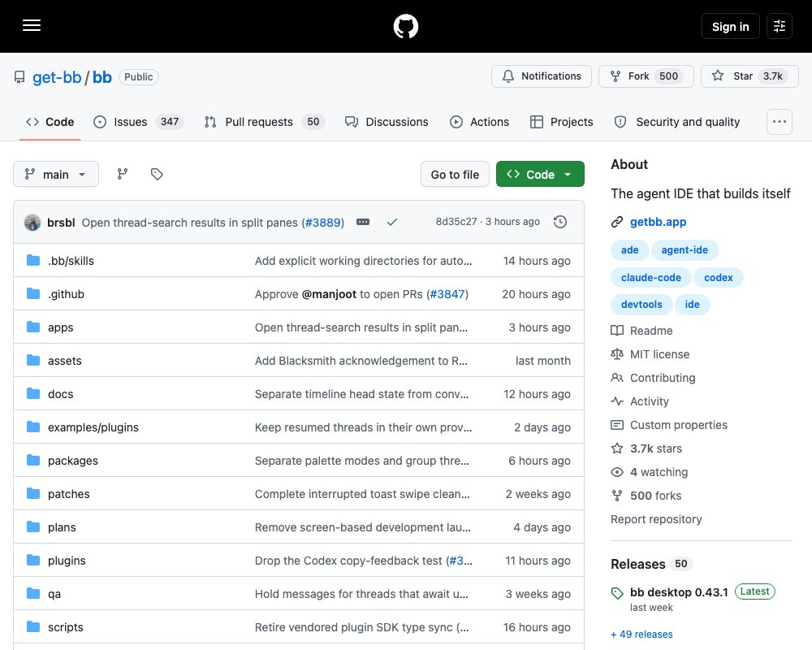Open the patches folder
The height and width of the screenshot is (650, 812).
pyautogui.click(x=69, y=494)
